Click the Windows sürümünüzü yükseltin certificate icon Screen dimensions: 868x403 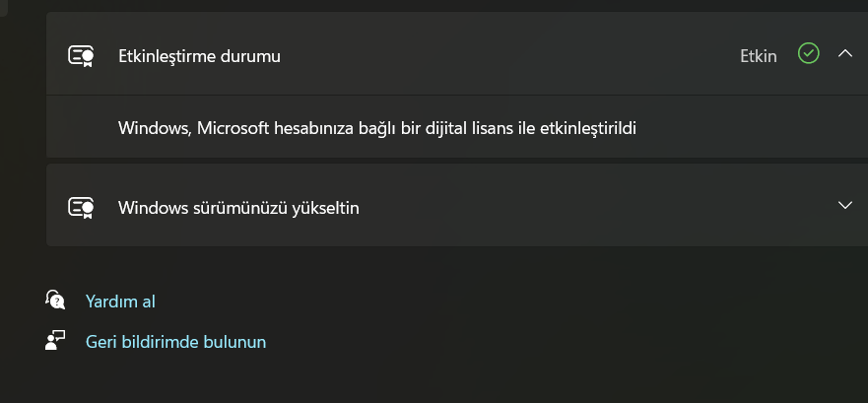tap(81, 207)
